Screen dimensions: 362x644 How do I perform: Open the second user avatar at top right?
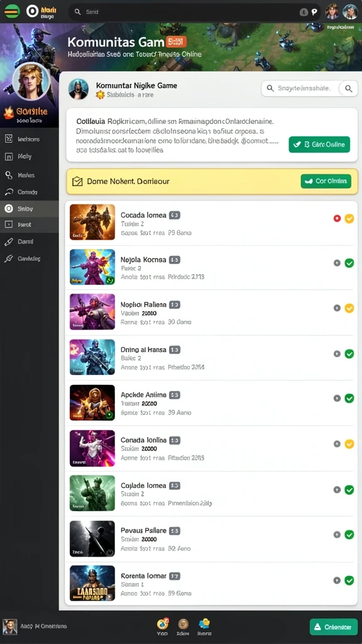pyautogui.click(x=350, y=12)
